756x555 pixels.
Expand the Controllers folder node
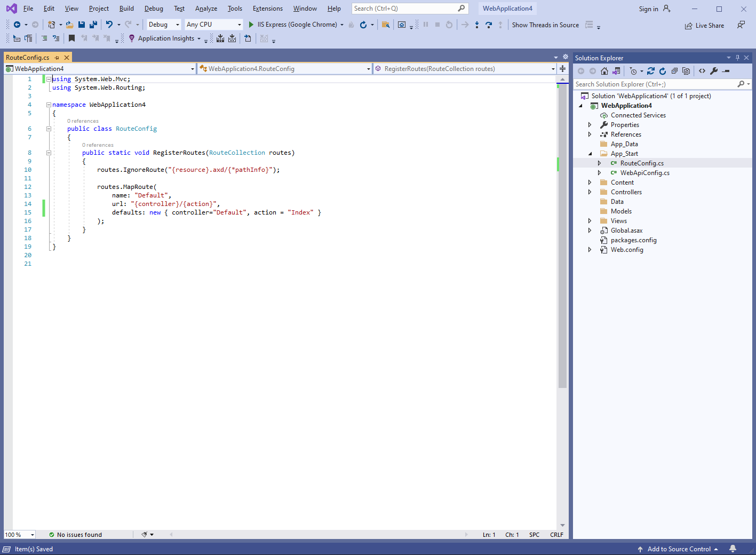(x=590, y=192)
